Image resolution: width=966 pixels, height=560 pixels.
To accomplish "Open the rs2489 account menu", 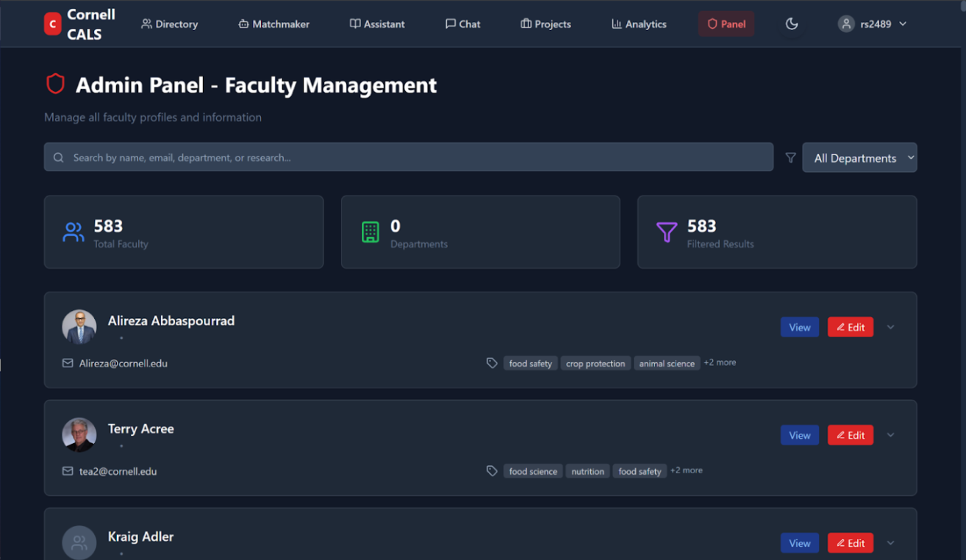I will pyautogui.click(x=872, y=24).
